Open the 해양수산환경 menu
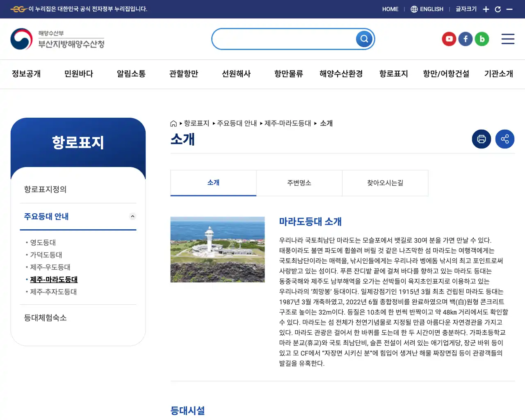525x420 pixels. (341, 74)
